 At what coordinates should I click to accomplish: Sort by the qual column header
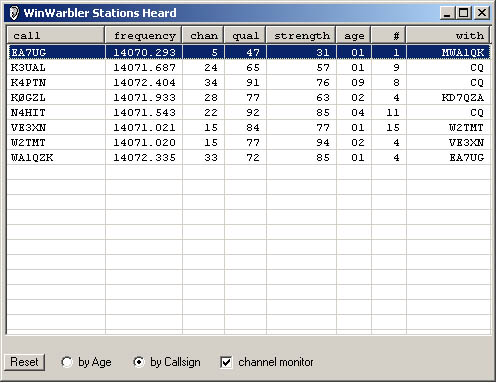tap(245, 35)
